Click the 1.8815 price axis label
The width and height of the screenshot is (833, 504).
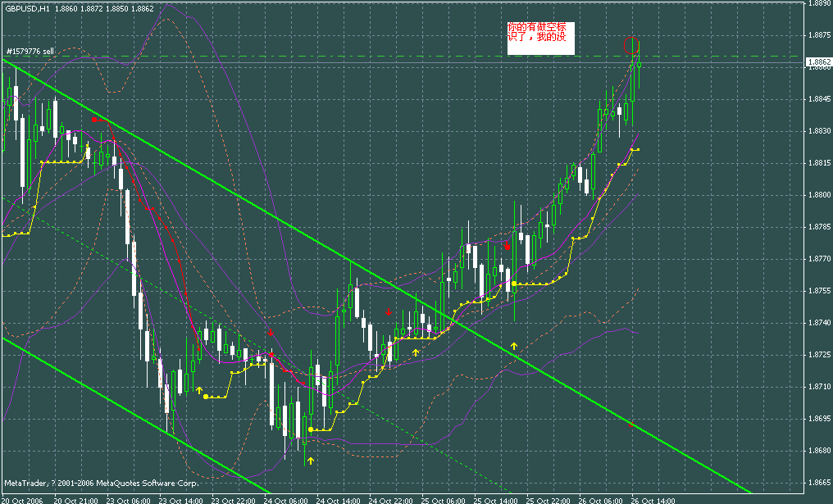(819, 163)
